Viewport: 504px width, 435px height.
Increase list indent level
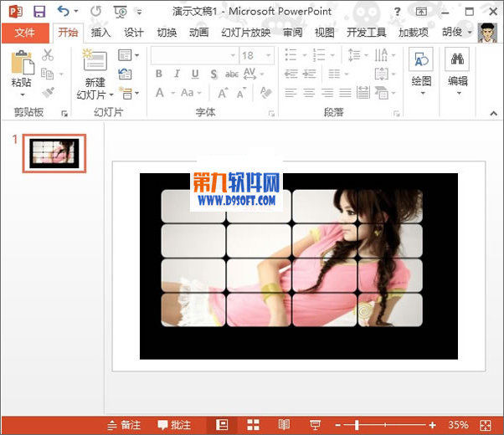coord(309,74)
